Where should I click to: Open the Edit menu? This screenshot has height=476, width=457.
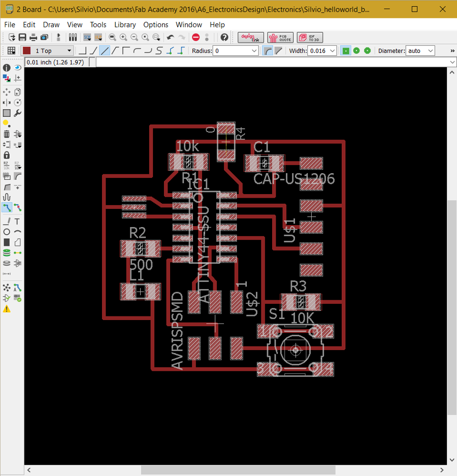click(29, 24)
